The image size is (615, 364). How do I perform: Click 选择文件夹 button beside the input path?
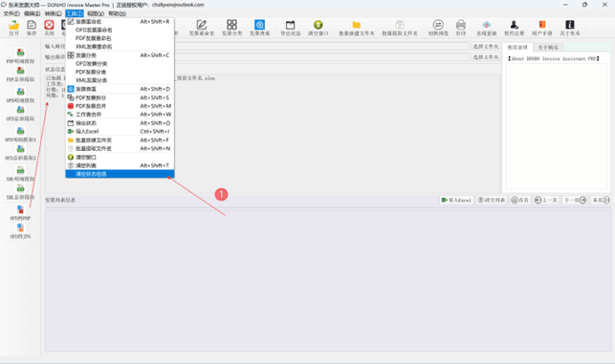point(486,46)
